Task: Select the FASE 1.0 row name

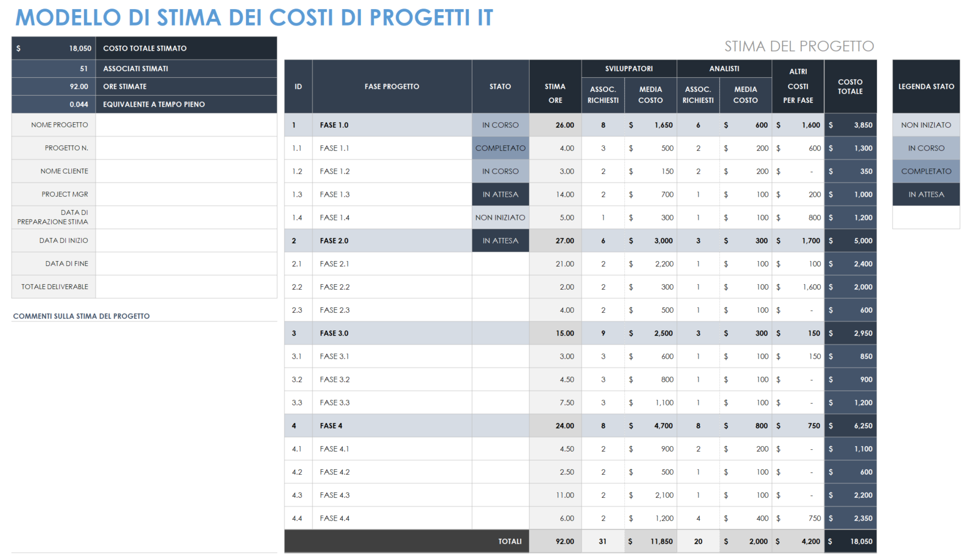Action: point(334,125)
